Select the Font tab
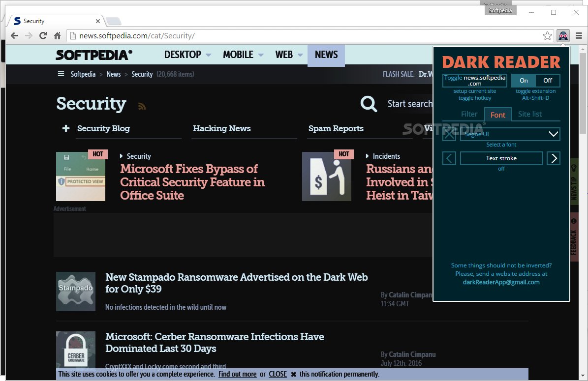Screen dimensions: 588x381 (x=497, y=115)
